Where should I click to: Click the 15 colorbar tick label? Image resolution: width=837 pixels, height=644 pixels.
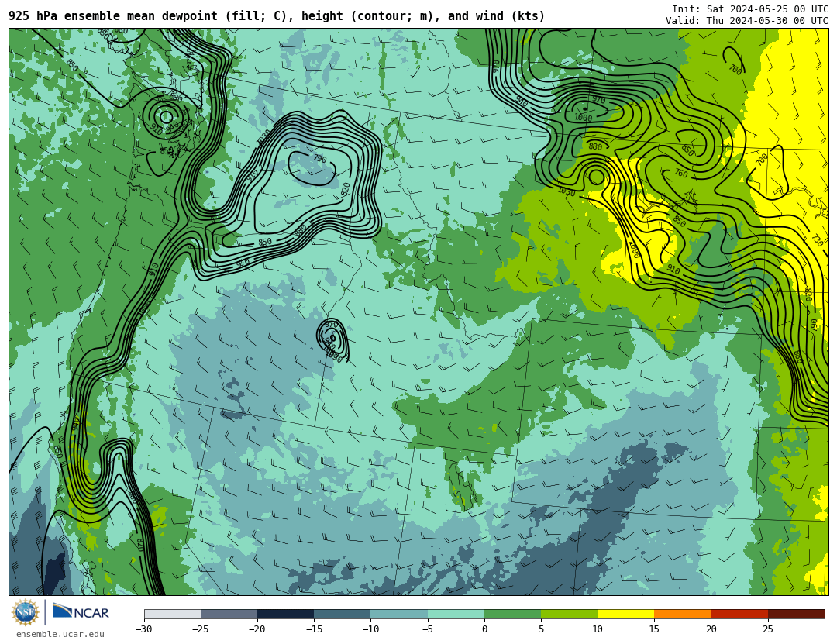tap(654, 629)
